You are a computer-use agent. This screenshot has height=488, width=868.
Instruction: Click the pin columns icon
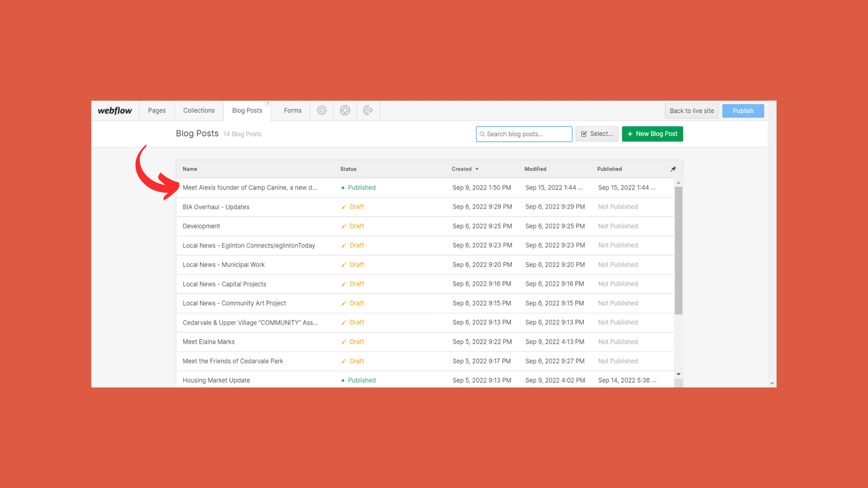tap(673, 169)
